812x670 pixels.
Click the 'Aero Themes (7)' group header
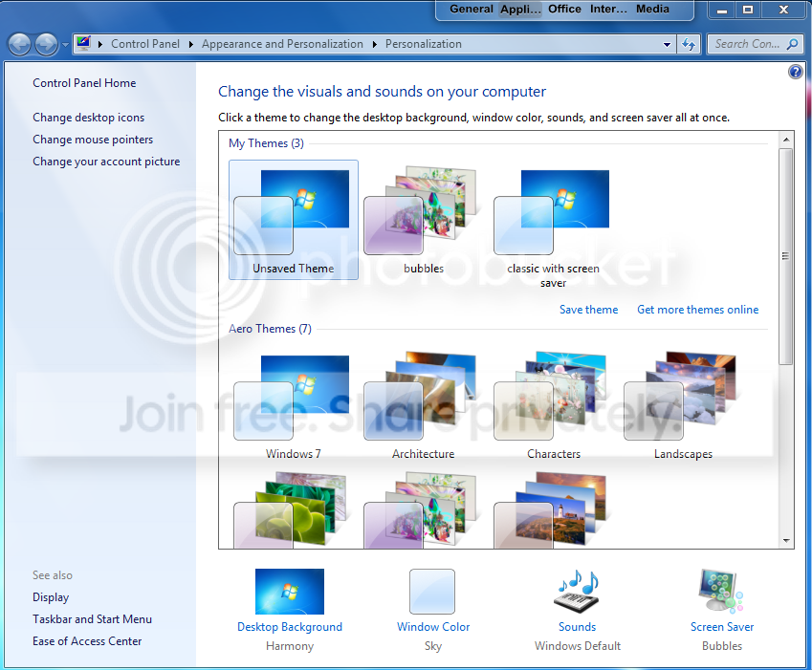(x=270, y=329)
